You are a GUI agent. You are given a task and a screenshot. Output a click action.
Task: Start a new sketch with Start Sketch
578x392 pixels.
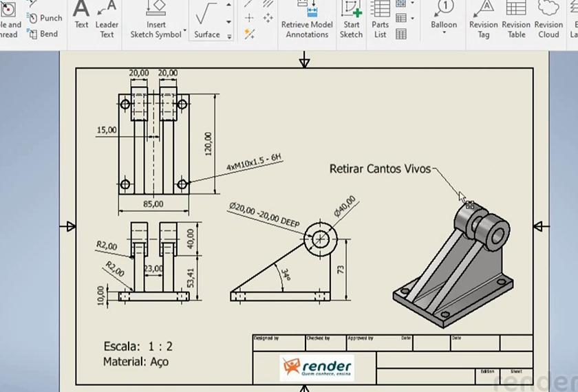(351, 19)
